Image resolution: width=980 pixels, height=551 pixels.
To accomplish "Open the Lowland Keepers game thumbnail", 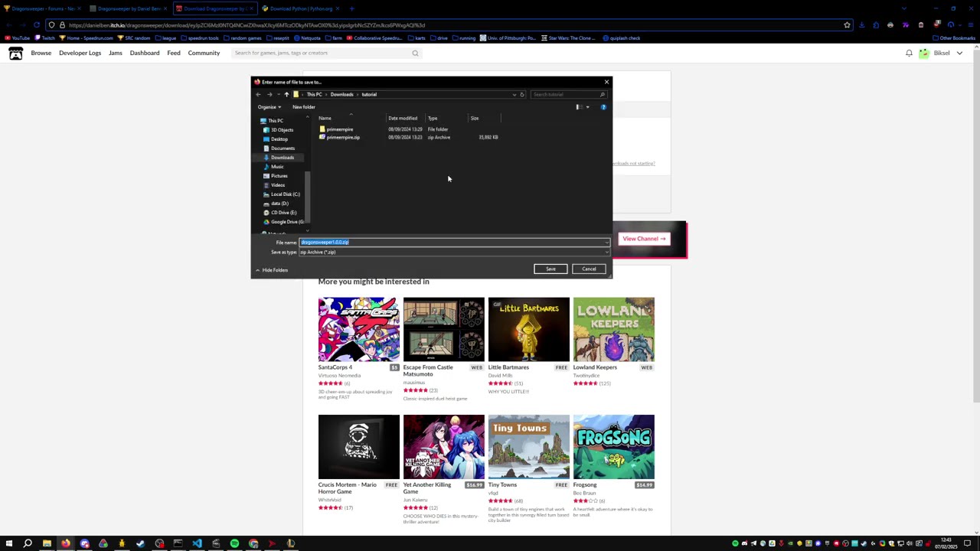I will point(614,329).
